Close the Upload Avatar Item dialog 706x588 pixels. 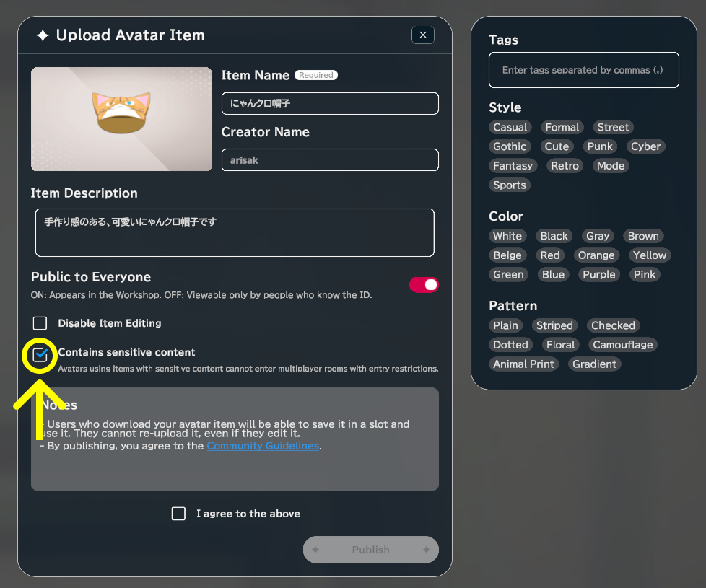point(423,35)
